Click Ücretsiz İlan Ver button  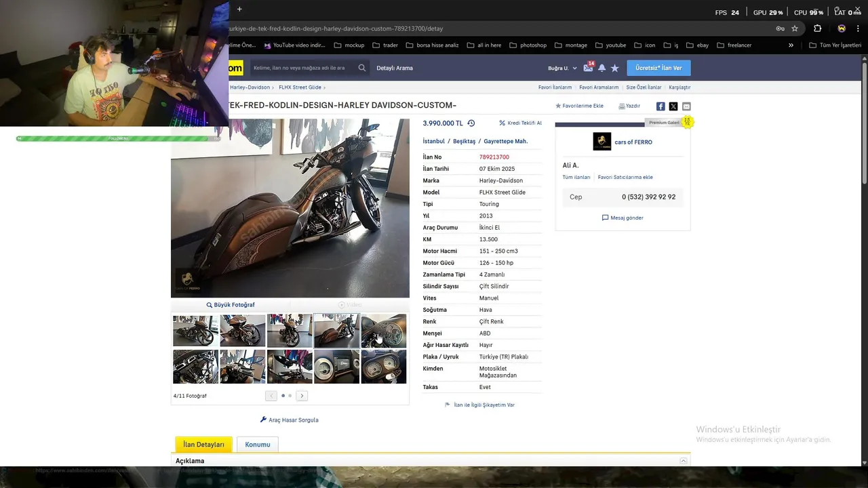[x=658, y=68]
